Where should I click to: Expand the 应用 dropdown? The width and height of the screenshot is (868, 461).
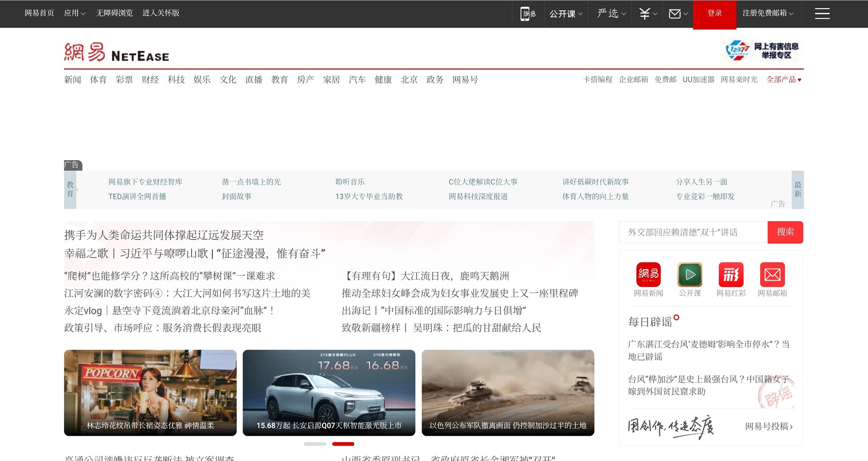[x=75, y=13]
